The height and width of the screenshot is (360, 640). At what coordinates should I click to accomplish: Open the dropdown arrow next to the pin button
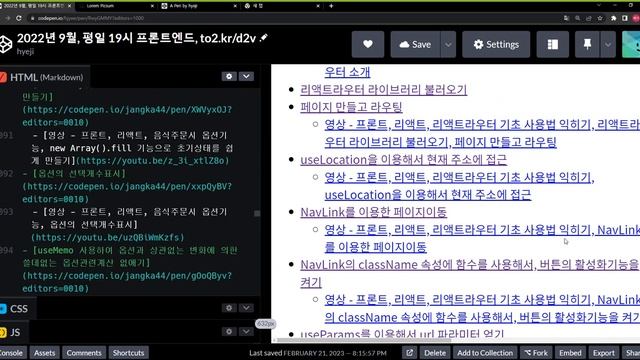[x=608, y=44]
